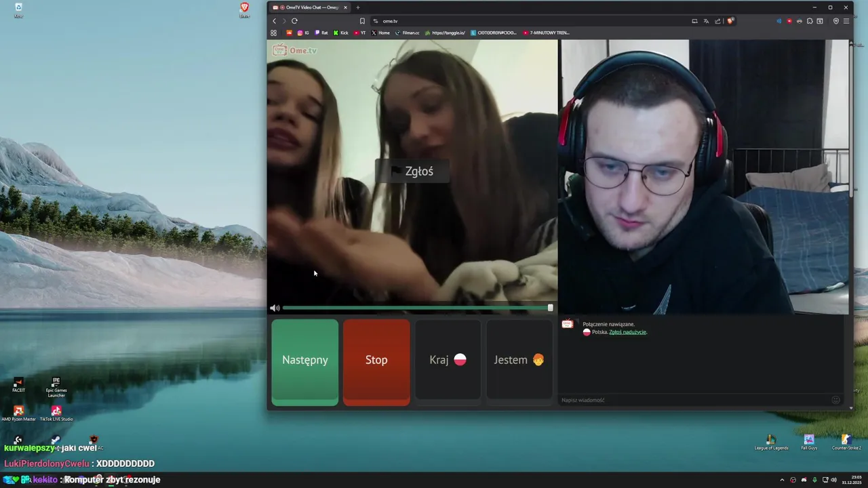Click the share icon in address bar
Screen dimensions: 868x488
pos(717,21)
